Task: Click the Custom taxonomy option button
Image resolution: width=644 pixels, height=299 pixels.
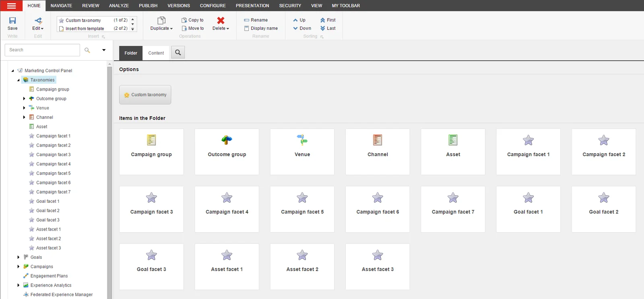Action: [x=145, y=95]
